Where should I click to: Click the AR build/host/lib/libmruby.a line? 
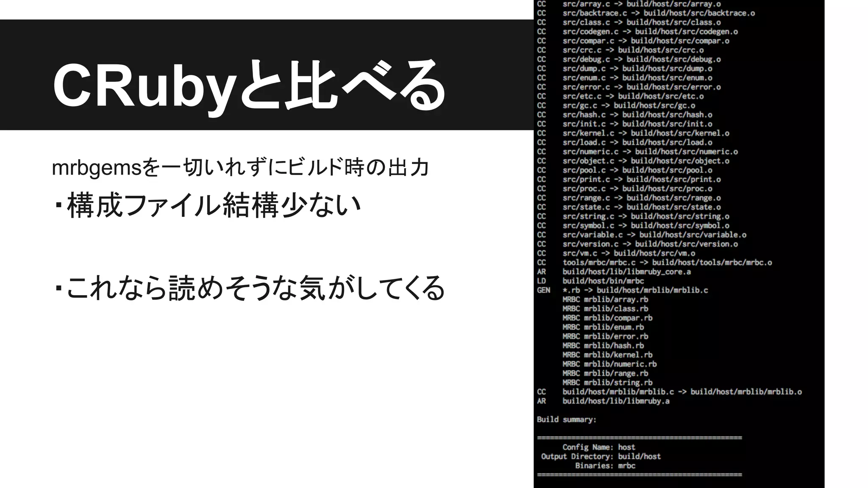[603, 401]
